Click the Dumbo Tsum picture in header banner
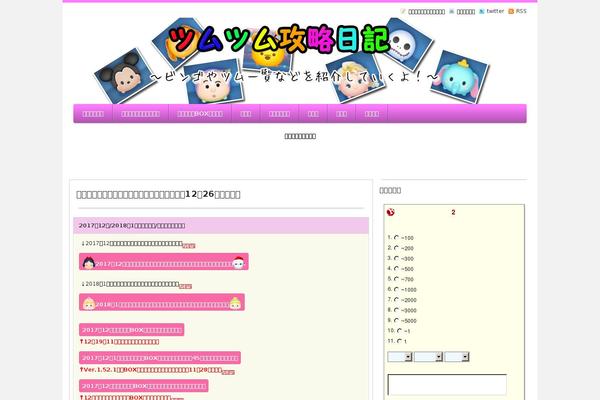600x400 pixels. pos(459,77)
